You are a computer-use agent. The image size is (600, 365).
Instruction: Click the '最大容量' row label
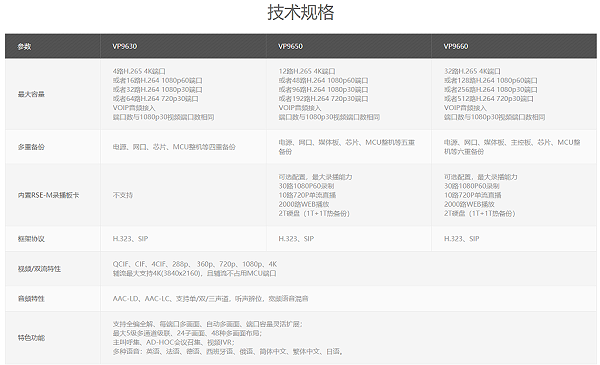tap(31, 94)
